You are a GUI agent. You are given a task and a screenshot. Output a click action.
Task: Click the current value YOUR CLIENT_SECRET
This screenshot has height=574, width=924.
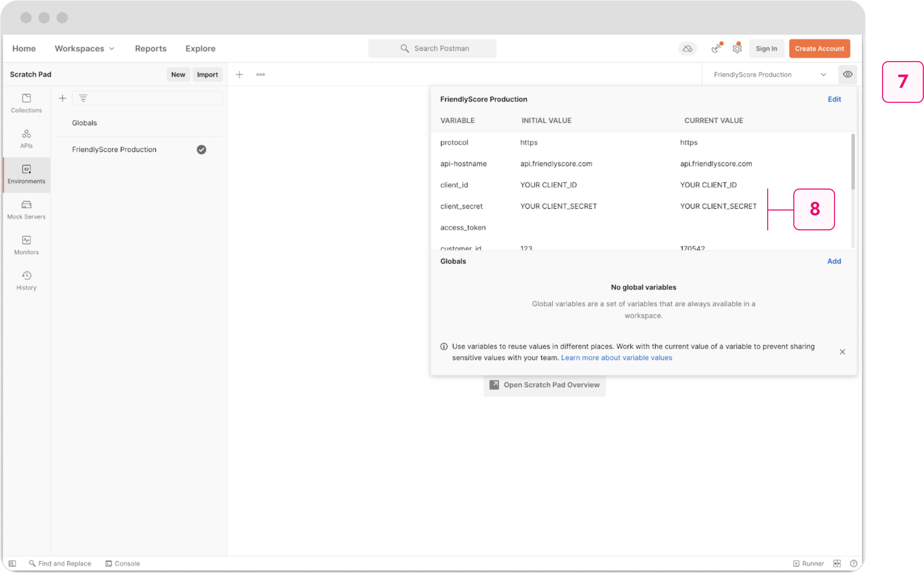[x=718, y=206]
